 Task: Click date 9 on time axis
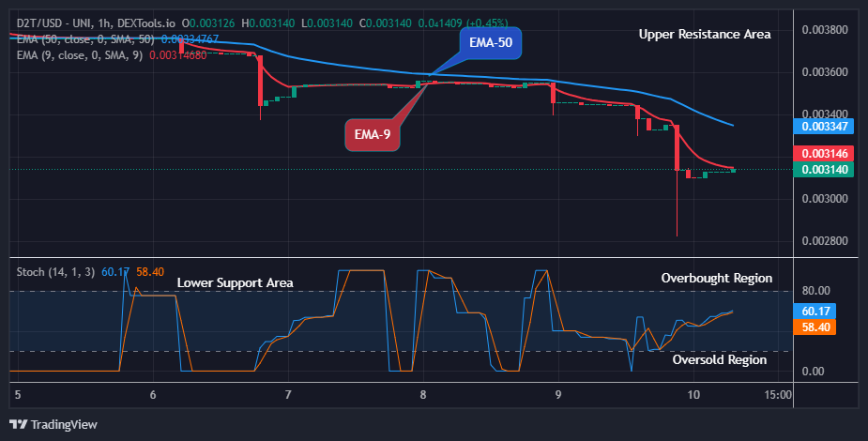[x=558, y=394]
